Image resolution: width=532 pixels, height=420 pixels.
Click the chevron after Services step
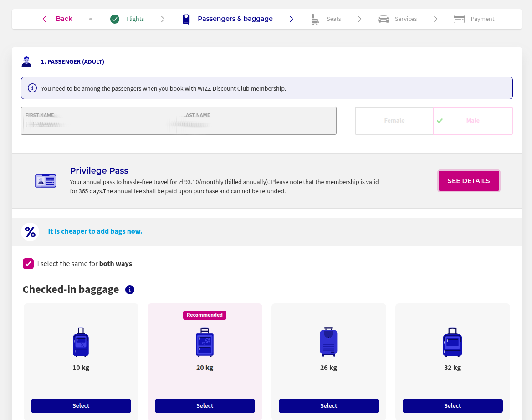pyautogui.click(x=435, y=19)
